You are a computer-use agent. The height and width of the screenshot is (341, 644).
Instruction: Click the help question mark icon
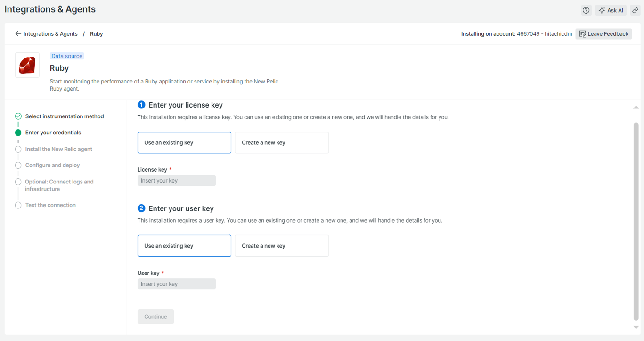[x=586, y=10]
